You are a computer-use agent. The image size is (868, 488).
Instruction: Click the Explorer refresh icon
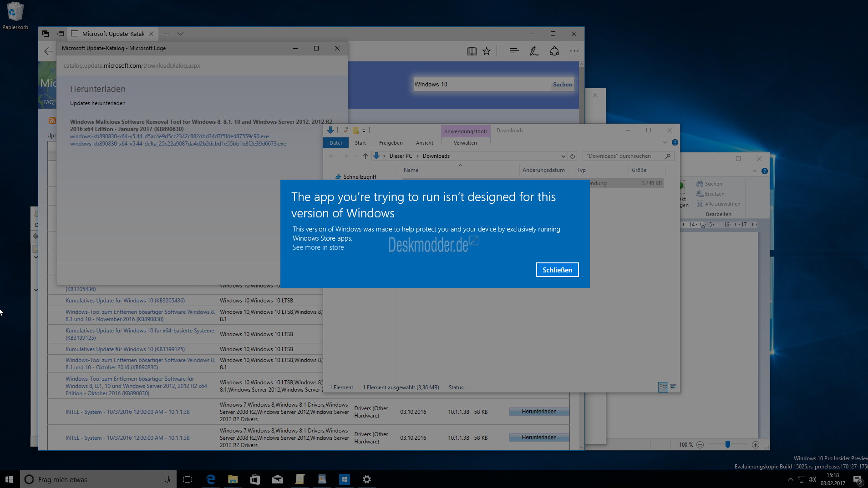573,156
